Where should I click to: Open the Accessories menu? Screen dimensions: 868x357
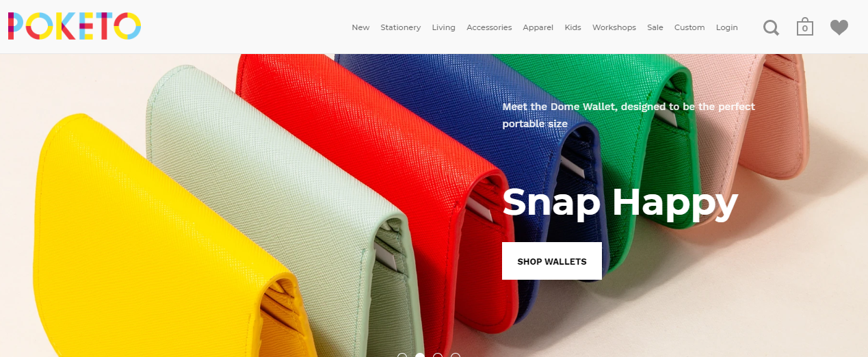pyautogui.click(x=489, y=27)
